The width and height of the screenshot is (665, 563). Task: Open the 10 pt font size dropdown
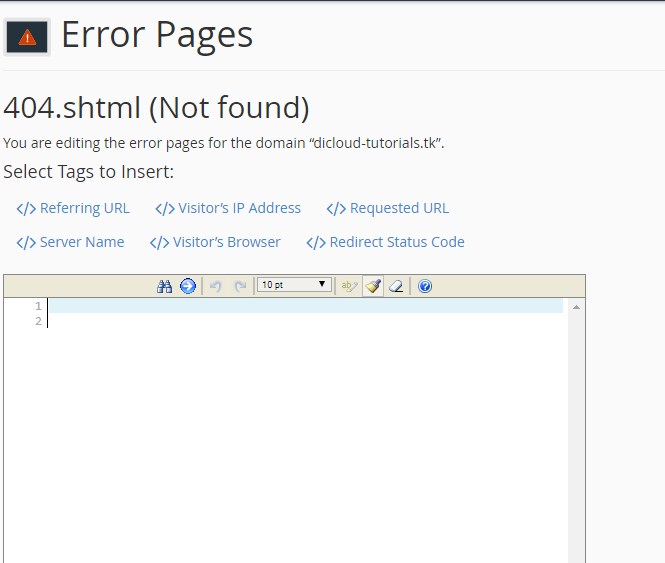pyautogui.click(x=294, y=285)
